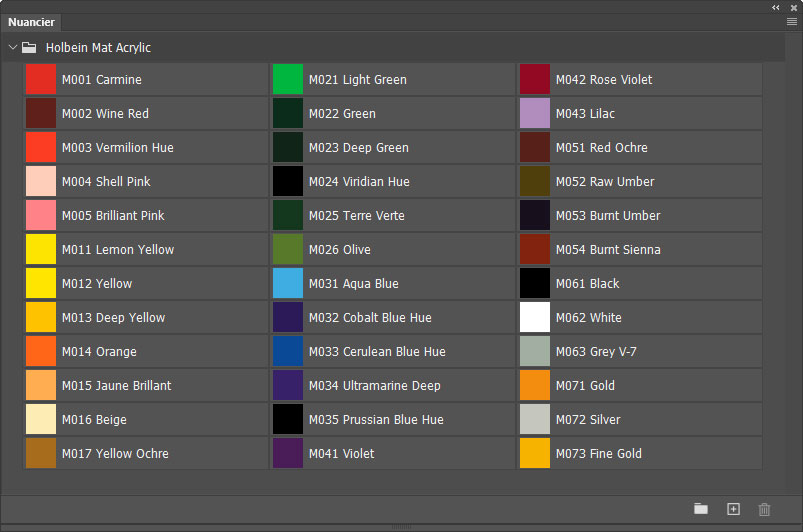Screen dimensions: 803x532
Task: Choose the M005 Brilliant Pink color square
Action: [41, 215]
